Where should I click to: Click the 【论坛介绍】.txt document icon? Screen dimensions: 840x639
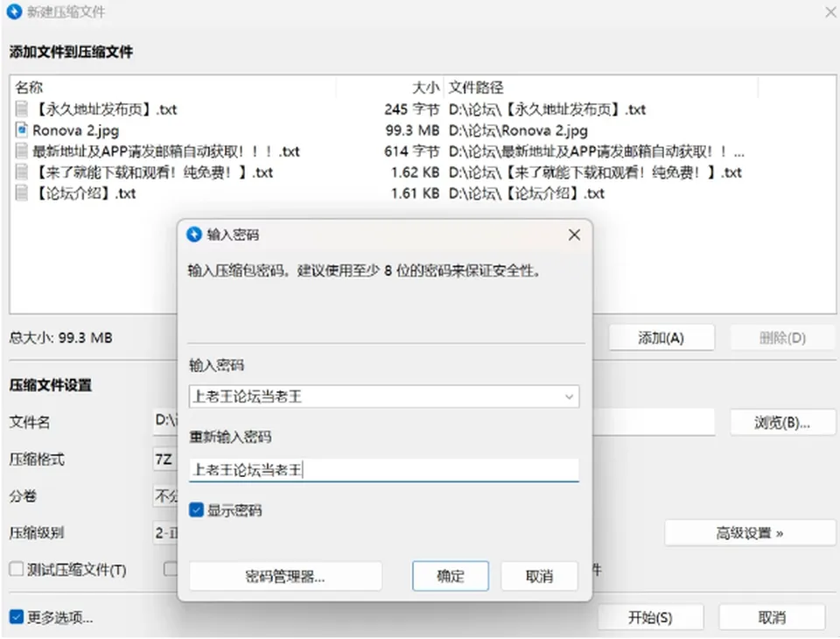21,193
